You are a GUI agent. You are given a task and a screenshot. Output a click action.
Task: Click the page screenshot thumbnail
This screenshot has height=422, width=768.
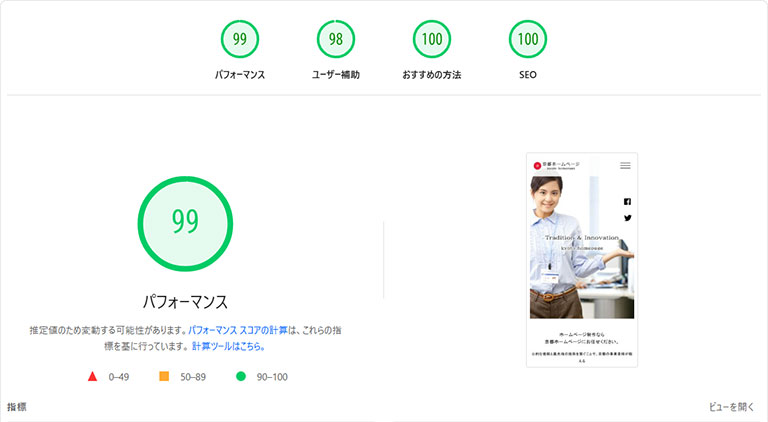coord(582,260)
